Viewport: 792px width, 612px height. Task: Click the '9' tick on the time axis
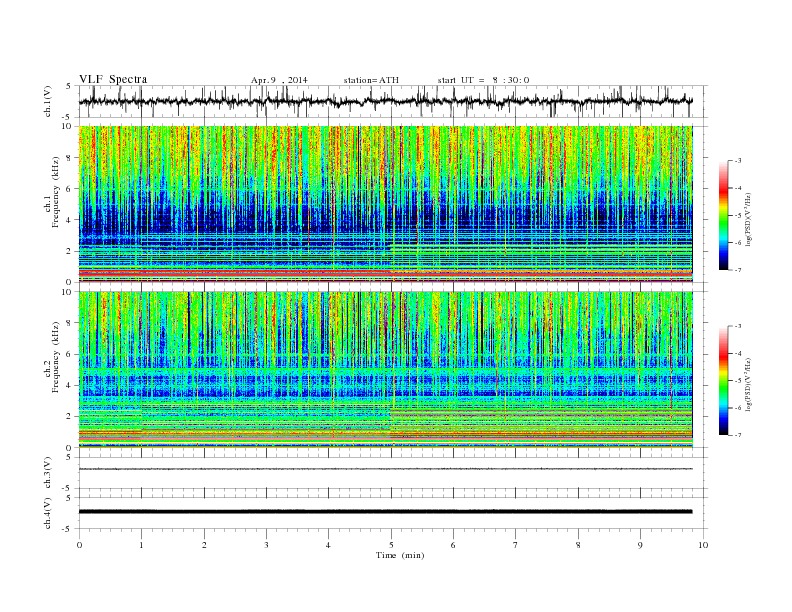[x=640, y=545]
